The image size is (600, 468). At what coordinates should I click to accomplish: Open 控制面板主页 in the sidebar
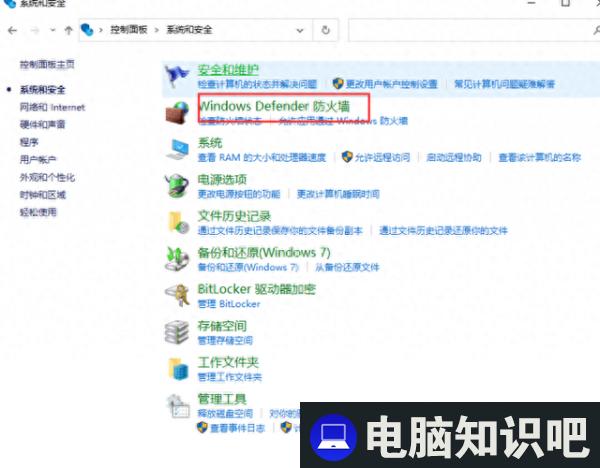[x=47, y=64]
